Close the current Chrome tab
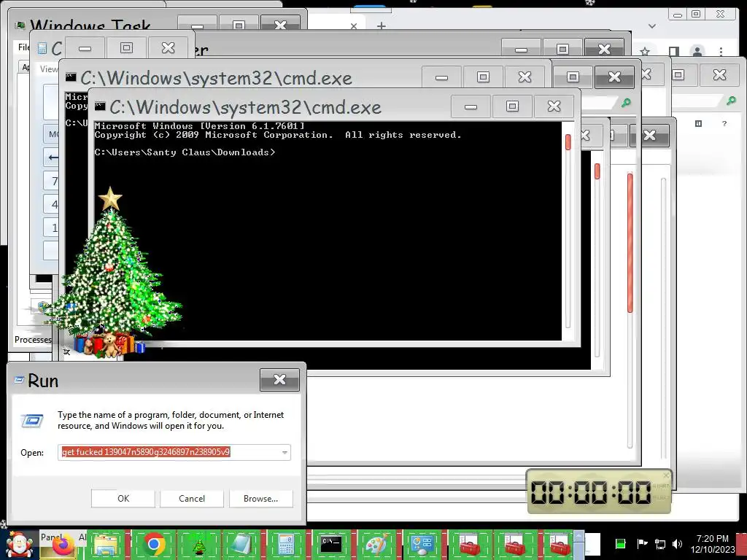This screenshot has height=560, width=747. 354,26
